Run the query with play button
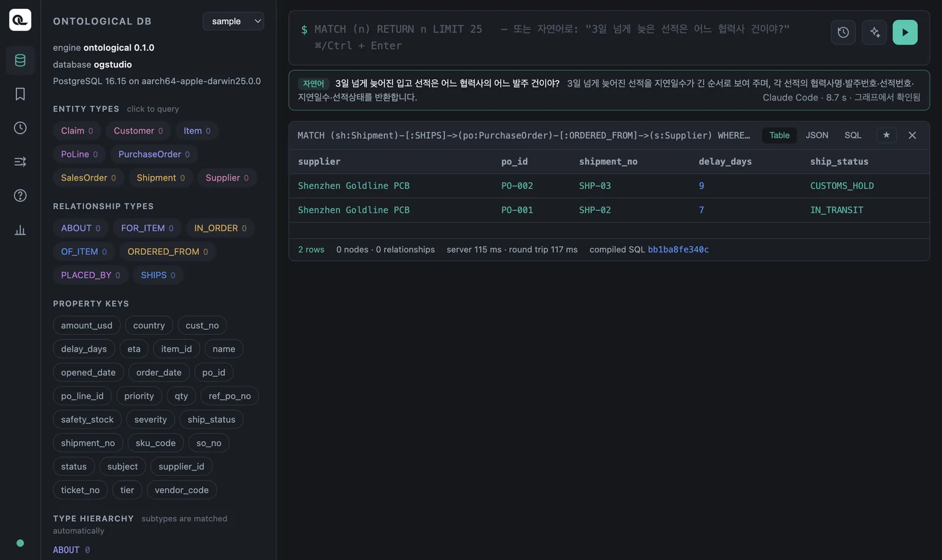Image resolution: width=942 pixels, height=560 pixels. pyautogui.click(x=905, y=32)
